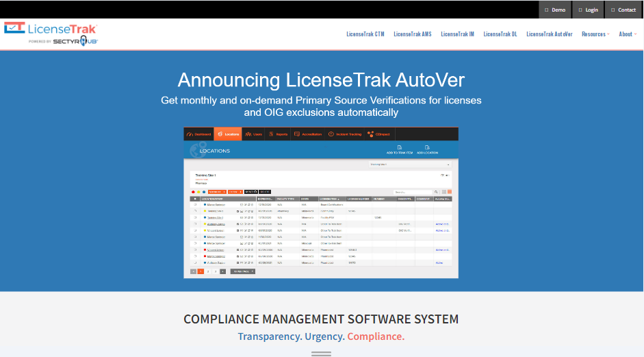Filter by the yellow status dot

(x=198, y=192)
